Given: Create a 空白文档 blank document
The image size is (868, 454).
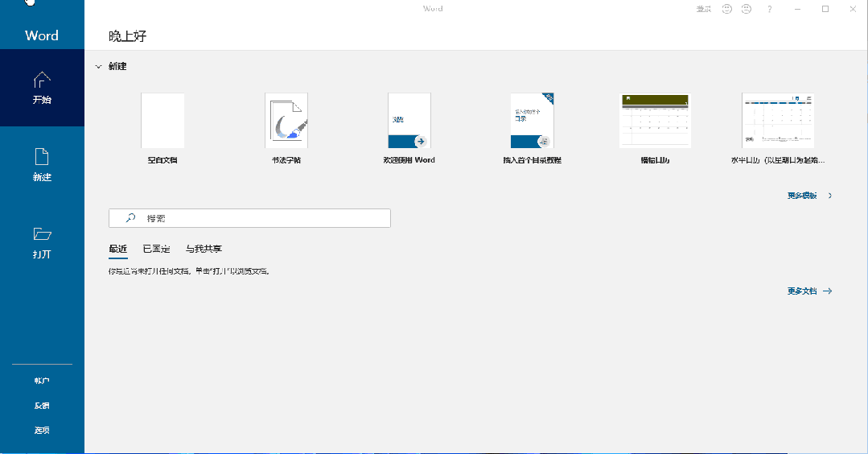Looking at the screenshot, I should click(x=162, y=121).
